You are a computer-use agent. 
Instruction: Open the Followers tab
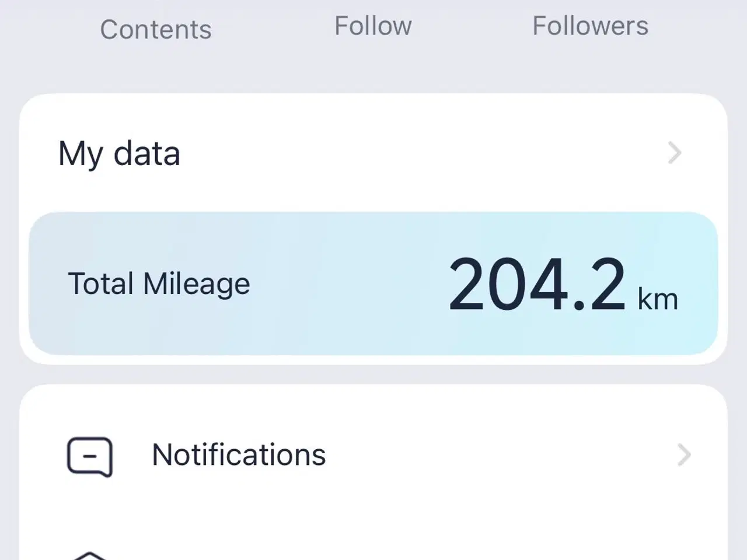[590, 26]
